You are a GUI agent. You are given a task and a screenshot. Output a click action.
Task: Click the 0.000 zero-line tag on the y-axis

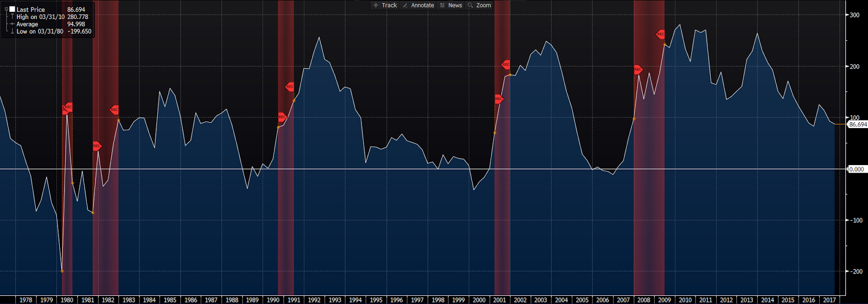point(856,169)
